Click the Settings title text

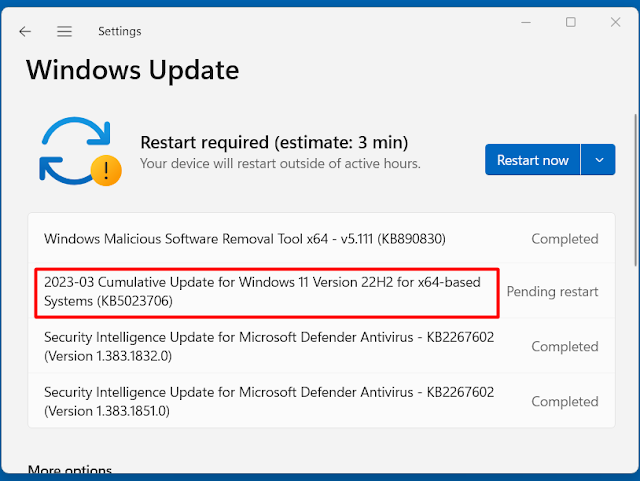[x=120, y=31]
